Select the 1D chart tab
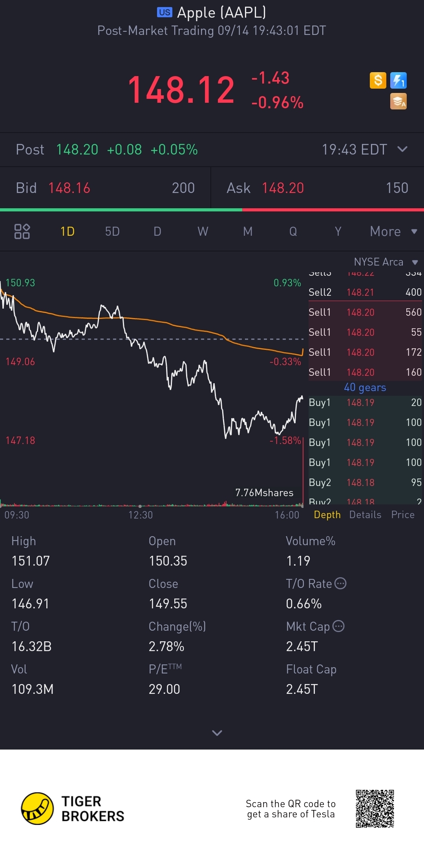The height and width of the screenshot is (868, 424). click(68, 231)
